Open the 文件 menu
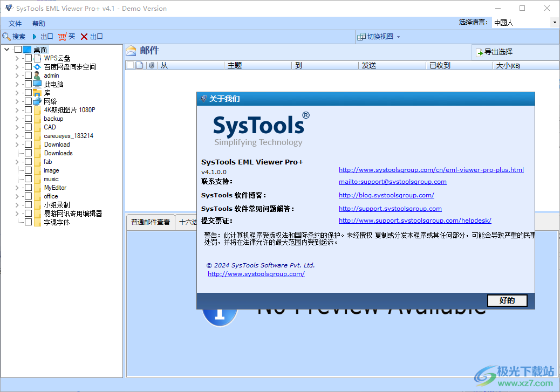The height and width of the screenshot is (392, 560). (x=15, y=23)
